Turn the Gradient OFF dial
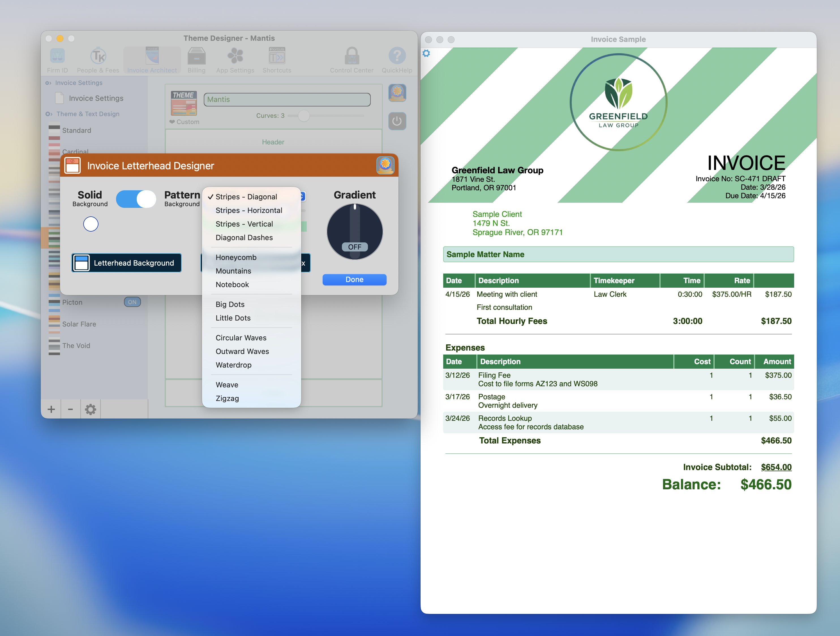840x636 pixels. (355, 232)
